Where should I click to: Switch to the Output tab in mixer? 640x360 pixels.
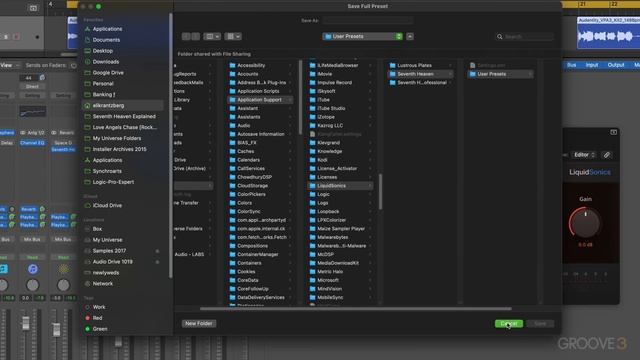616,65
